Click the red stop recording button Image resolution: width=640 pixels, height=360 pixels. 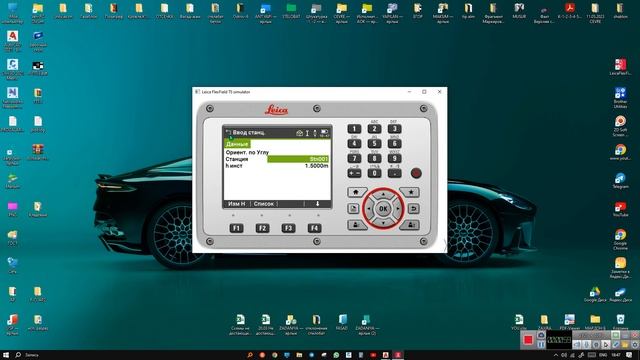coord(528,340)
